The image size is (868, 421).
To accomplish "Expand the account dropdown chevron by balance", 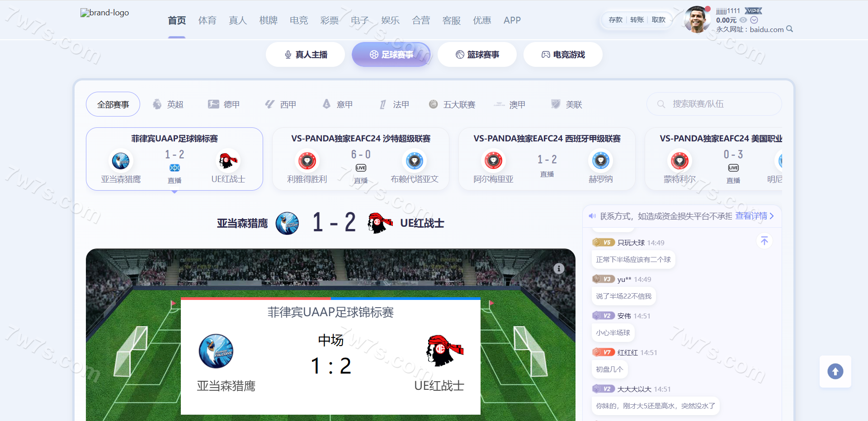I will [x=754, y=20].
